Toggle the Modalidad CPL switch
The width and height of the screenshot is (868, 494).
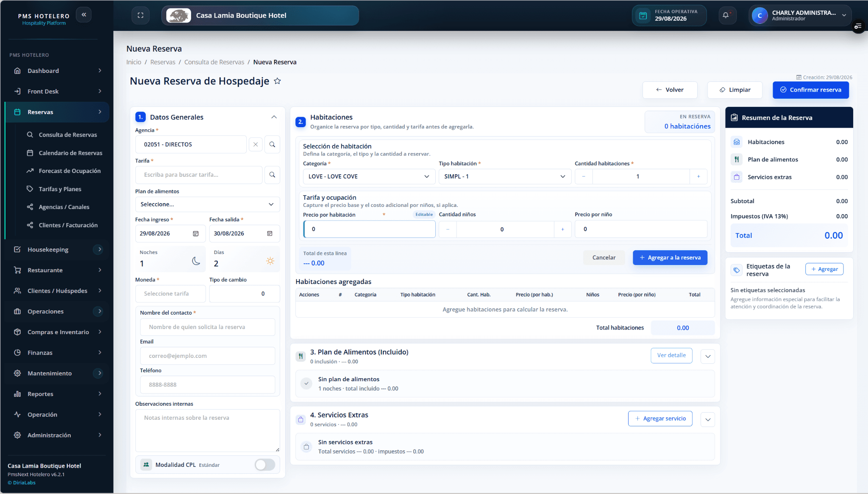pyautogui.click(x=265, y=465)
